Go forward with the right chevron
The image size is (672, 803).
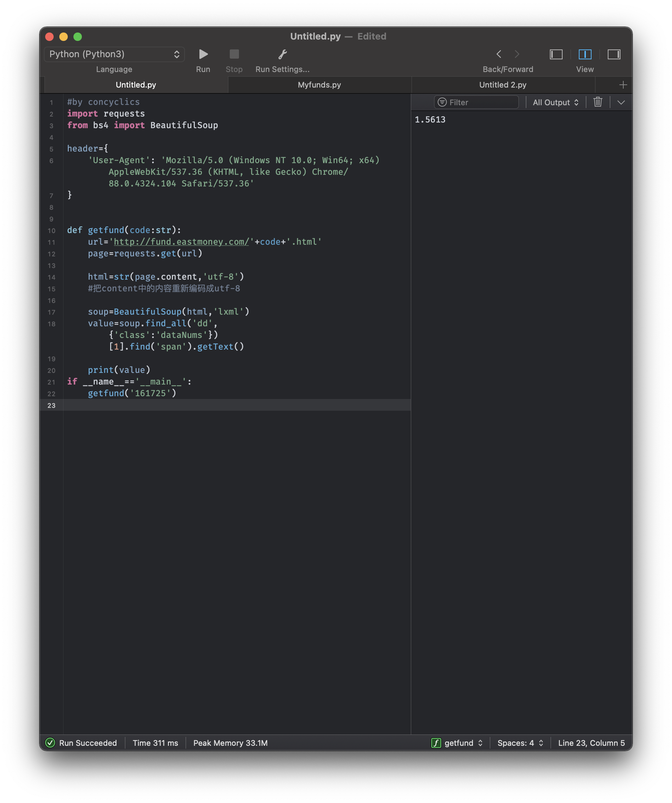(x=517, y=54)
